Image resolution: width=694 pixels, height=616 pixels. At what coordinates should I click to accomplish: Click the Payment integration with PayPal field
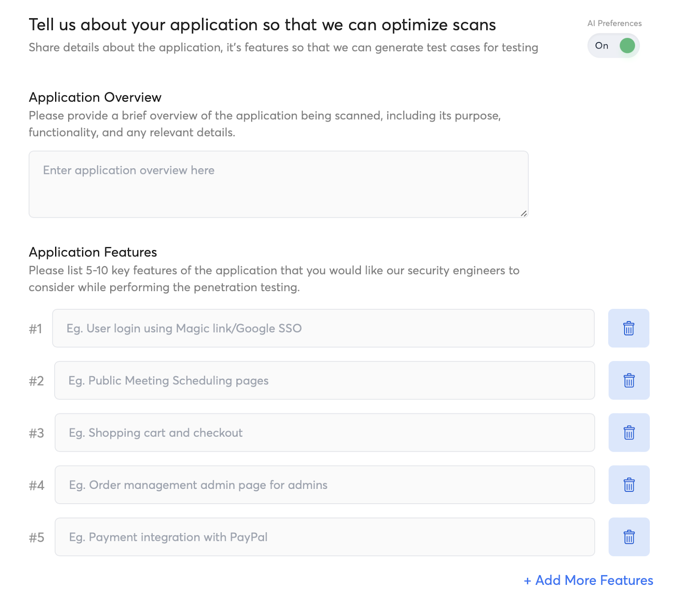pos(324,537)
